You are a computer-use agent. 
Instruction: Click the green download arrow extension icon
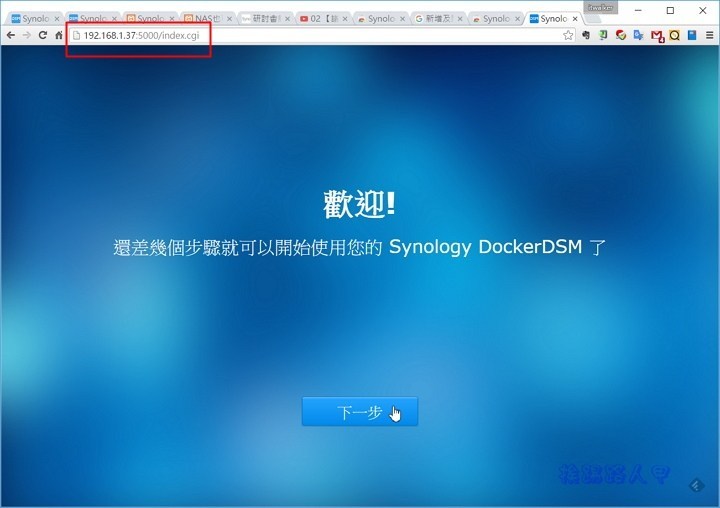(603, 35)
